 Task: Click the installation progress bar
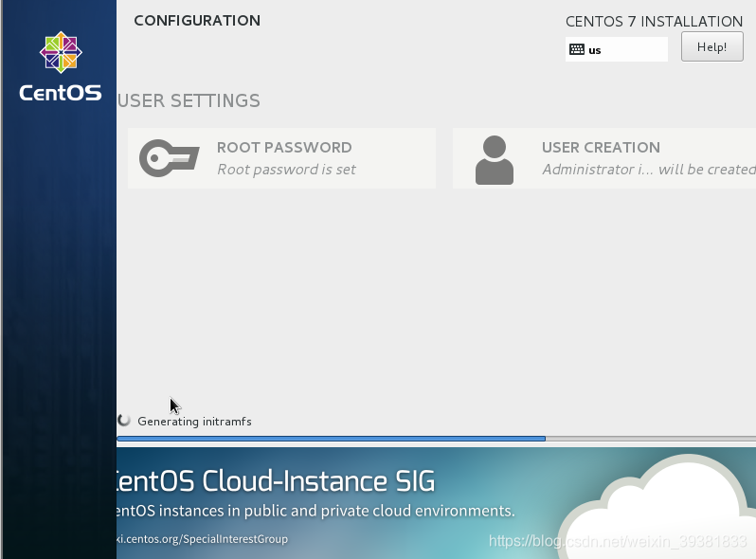click(437, 439)
